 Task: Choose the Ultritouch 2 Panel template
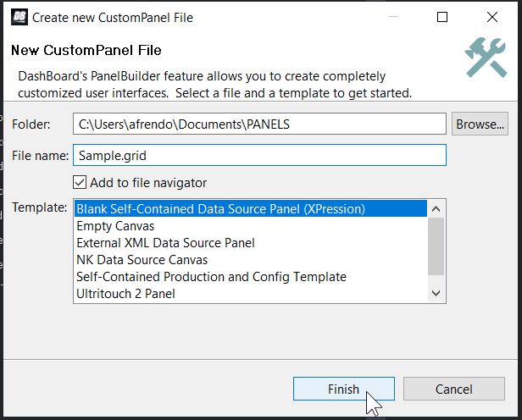(125, 294)
